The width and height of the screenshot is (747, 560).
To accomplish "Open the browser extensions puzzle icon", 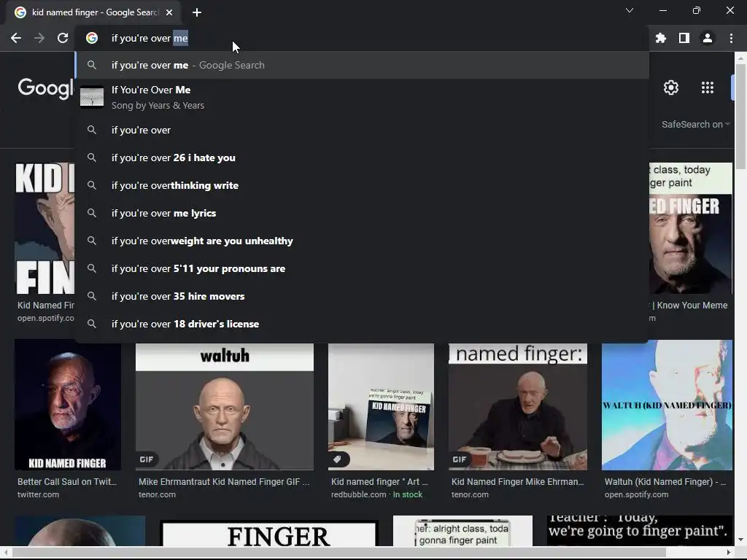I will pos(661,38).
